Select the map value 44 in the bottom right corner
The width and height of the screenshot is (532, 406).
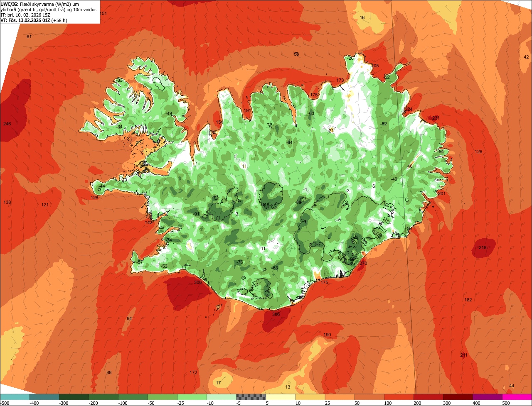pyautogui.click(x=512, y=386)
